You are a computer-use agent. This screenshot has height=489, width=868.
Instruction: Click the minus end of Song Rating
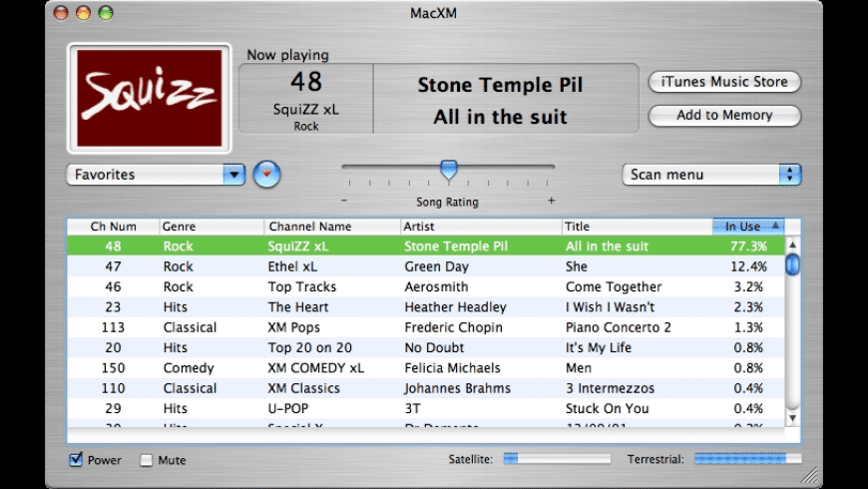pos(344,202)
